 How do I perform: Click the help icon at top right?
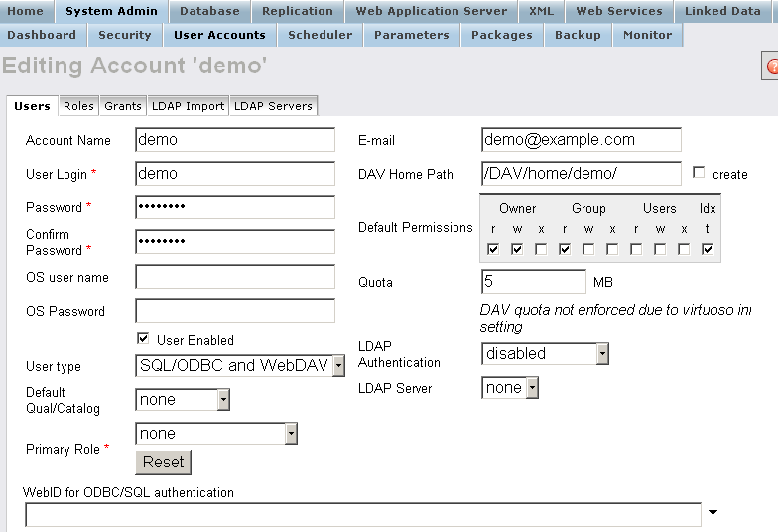[x=770, y=66]
